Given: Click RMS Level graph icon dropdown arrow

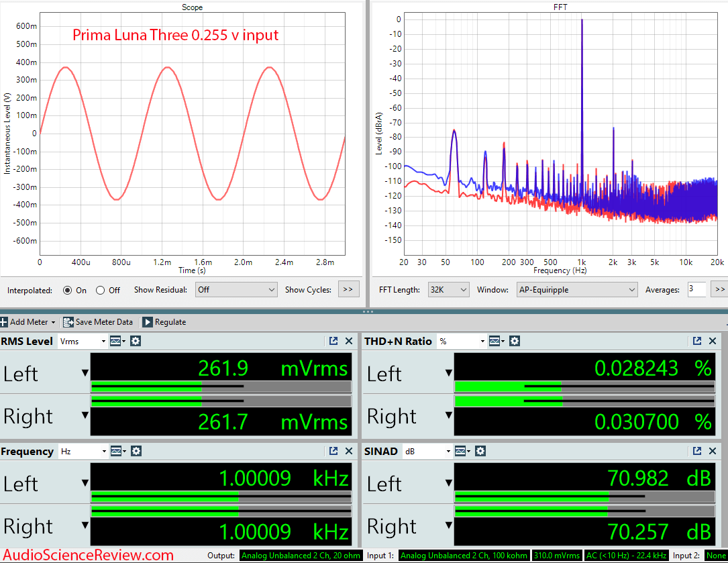Looking at the screenshot, I should (x=124, y=342).
